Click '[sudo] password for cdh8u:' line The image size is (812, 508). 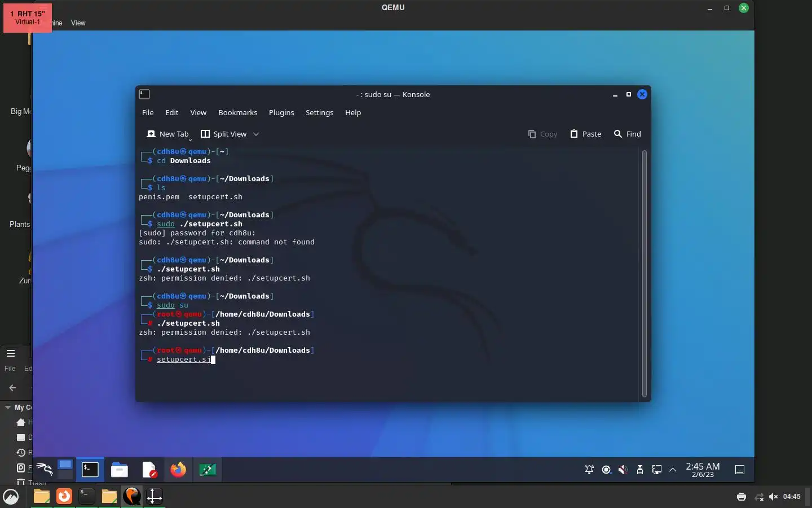click(x=197, y=233)
